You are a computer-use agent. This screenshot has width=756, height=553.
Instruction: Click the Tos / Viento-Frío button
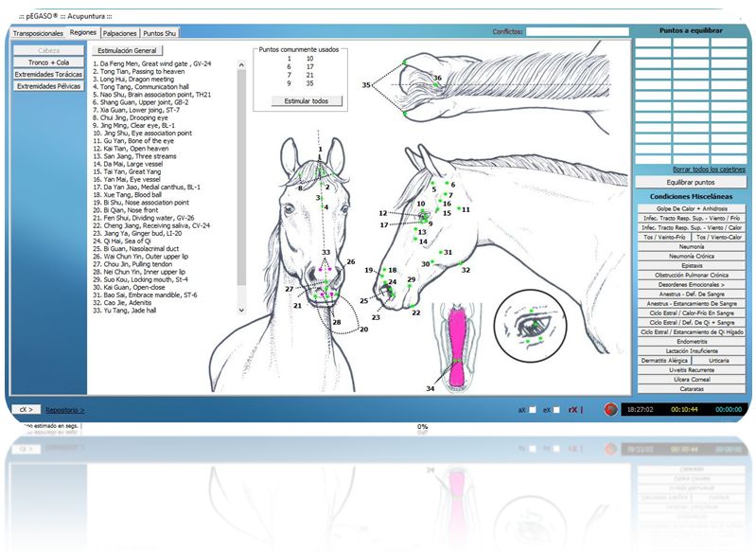click(x=664, y=238)
